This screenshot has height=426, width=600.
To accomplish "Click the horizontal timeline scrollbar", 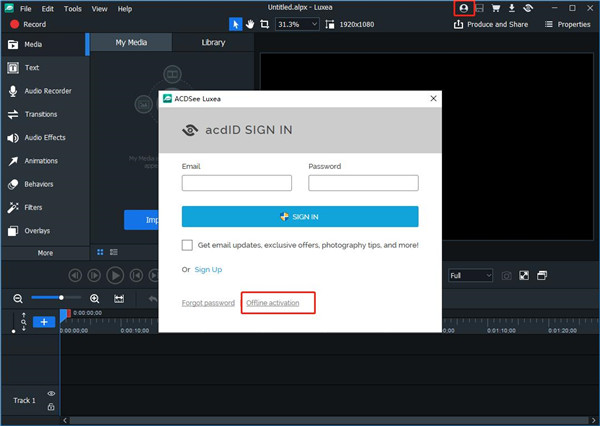I will tap(329, 420).
